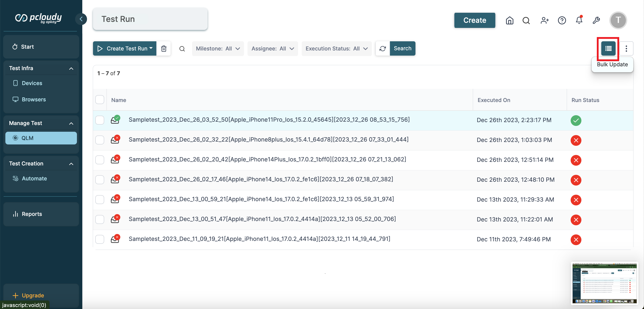The width and height of the screenshot is (644, 309).
Task: Click the Search button
Action: (x=402, y=48)
